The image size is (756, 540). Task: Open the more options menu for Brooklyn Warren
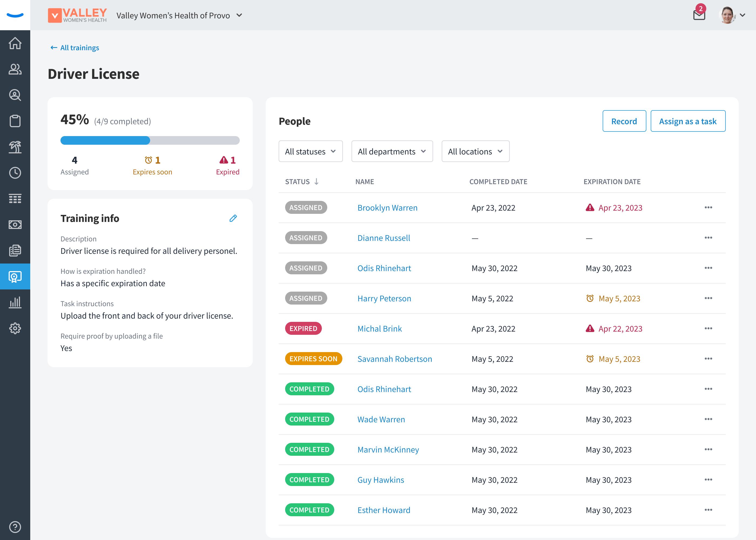708,207
